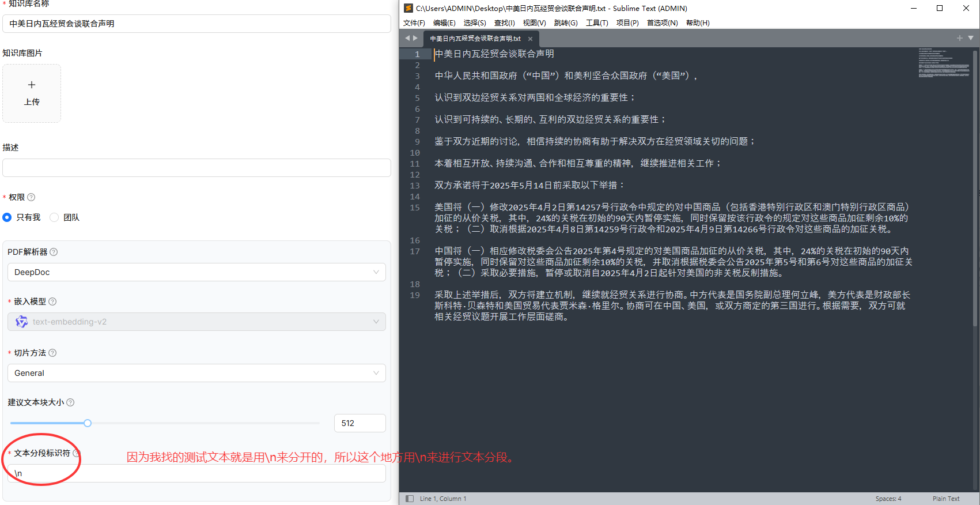Maximize the Sublime Text window
980x505 pixels.
940,8
